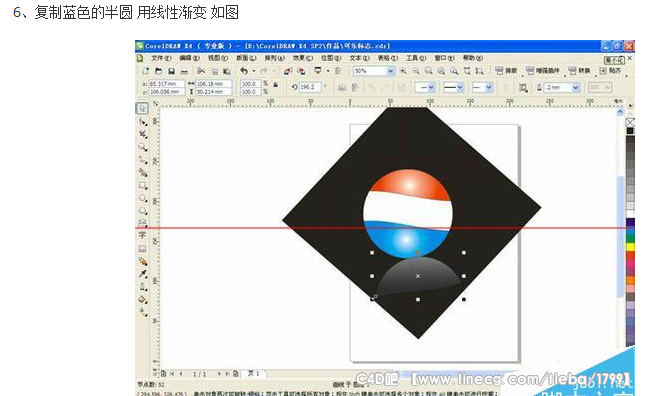Image resolution: width=656 pixels, height=396 pixels.
Task: Click the Cut scissors icon
Action: pos(201,71)
